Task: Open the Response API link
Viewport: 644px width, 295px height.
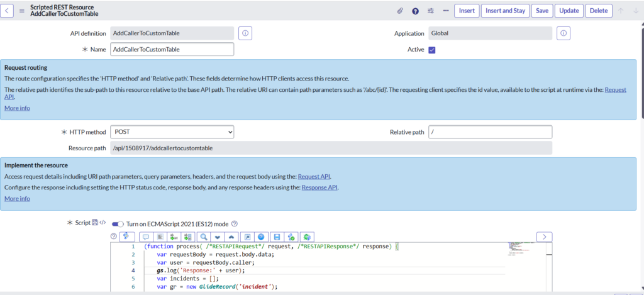Action: [319, 187]
